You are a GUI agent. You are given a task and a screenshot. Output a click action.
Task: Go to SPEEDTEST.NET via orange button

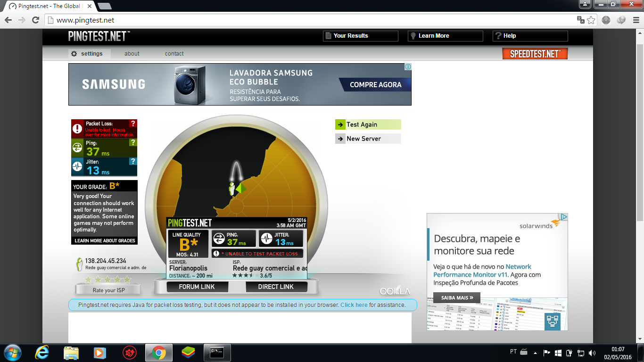point(535,54)
